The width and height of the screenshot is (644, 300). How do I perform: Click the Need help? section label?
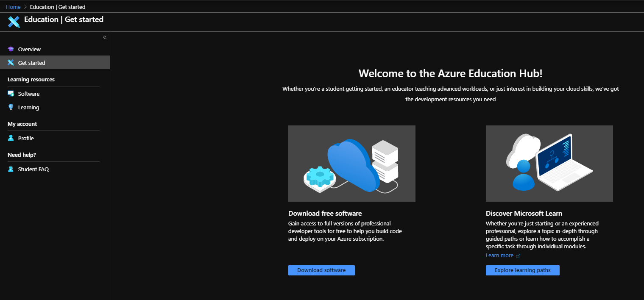pos(22,155)
